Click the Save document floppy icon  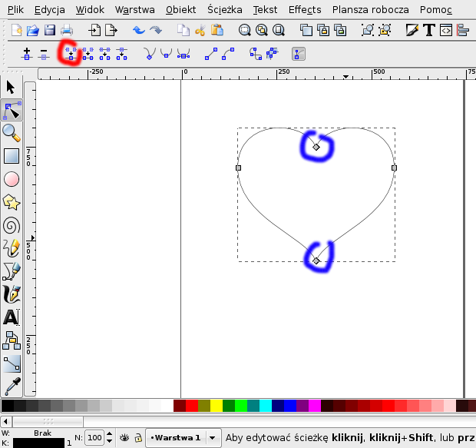point(50,31)
